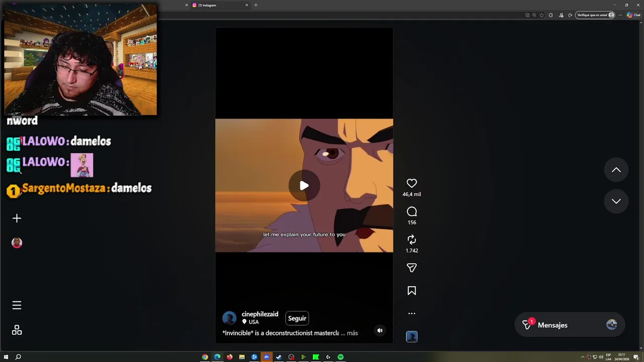Toggle the reel sound with the speaker button

pos(380,330)
